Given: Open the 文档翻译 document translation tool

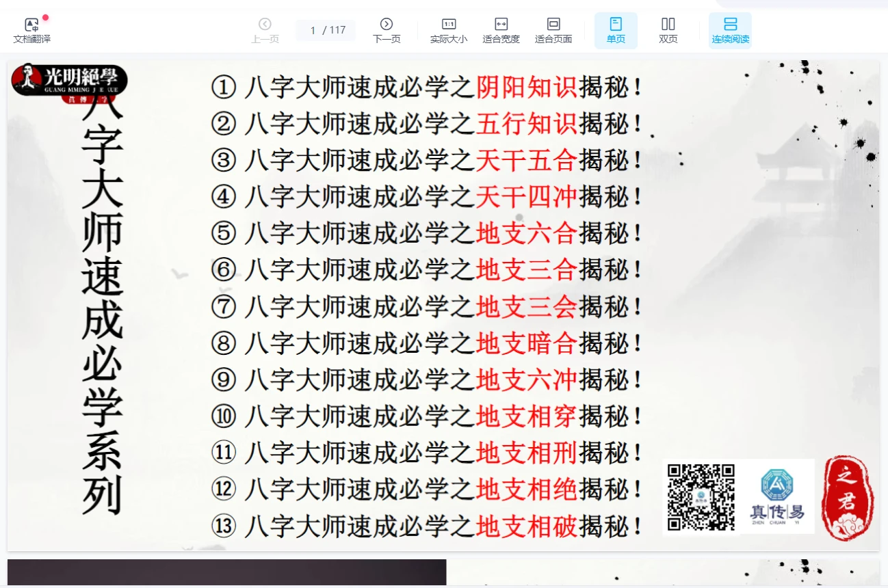Looking at the screenshot, I should point(31,31).
